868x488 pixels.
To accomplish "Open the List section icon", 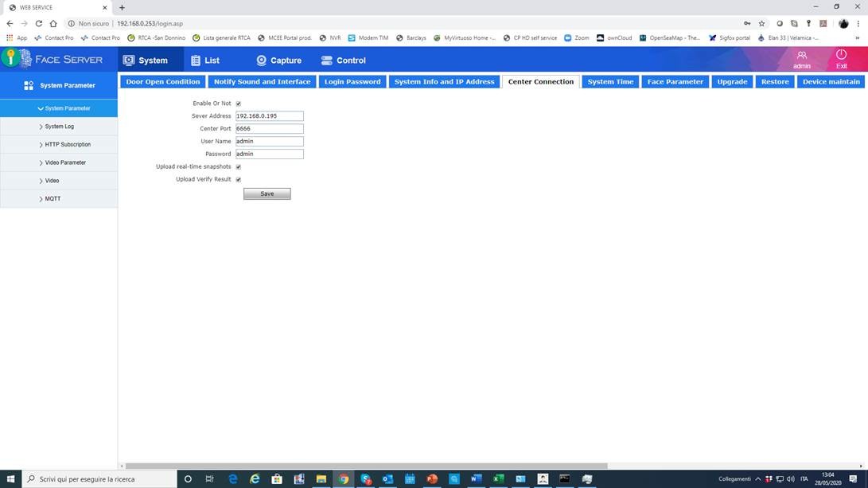I will (x=196, y=61).
